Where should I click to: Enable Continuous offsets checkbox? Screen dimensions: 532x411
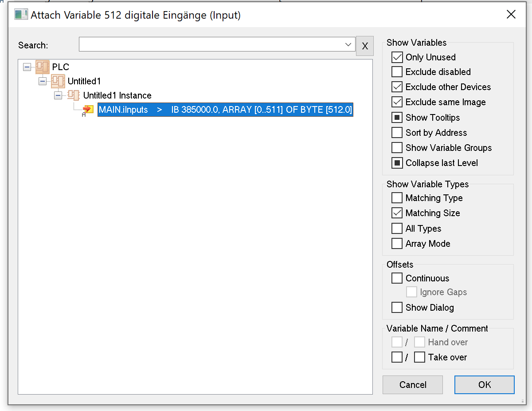click(x=397, y=278)
